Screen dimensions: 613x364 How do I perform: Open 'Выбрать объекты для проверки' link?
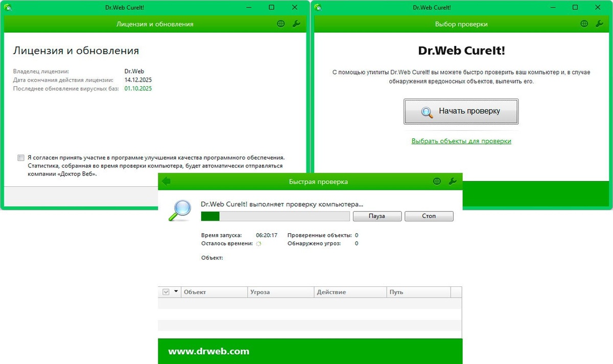(461, 141)
